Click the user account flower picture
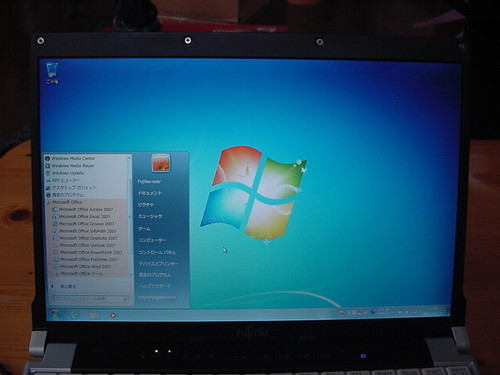The width and height of the screenshot is (500, 375). click(x=161, y=163)
